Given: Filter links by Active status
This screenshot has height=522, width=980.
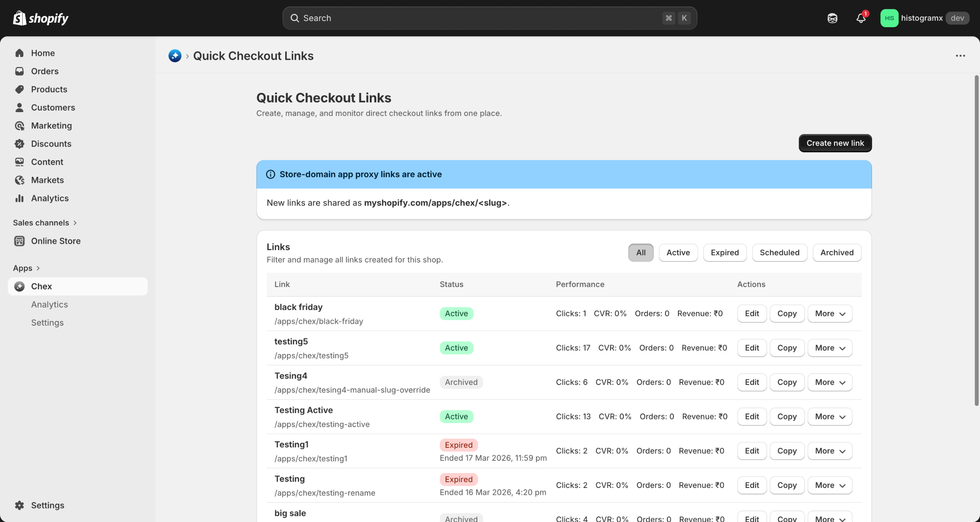Looking at the screenshot, I should (x=678, y=253).
